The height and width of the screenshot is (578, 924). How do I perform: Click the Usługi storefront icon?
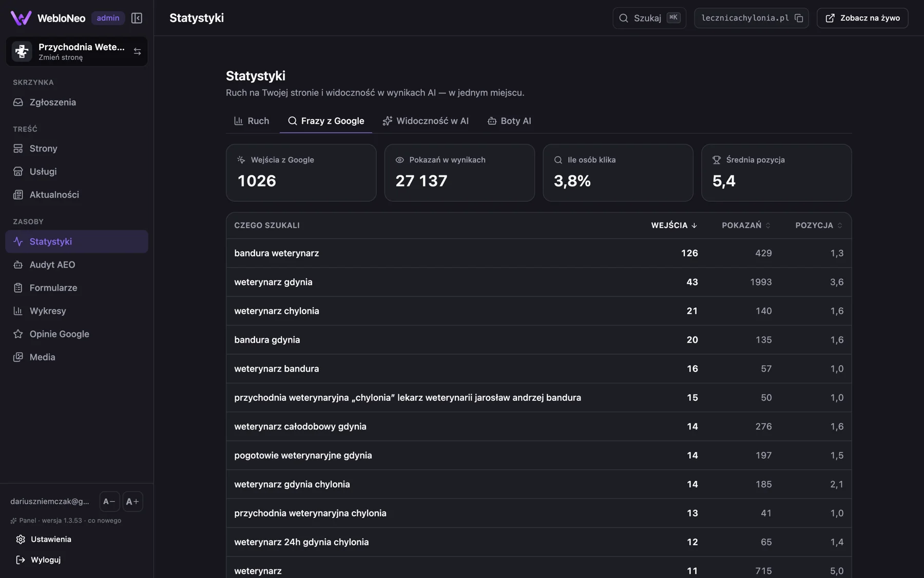pyautogui.click(x=18, y=172)
